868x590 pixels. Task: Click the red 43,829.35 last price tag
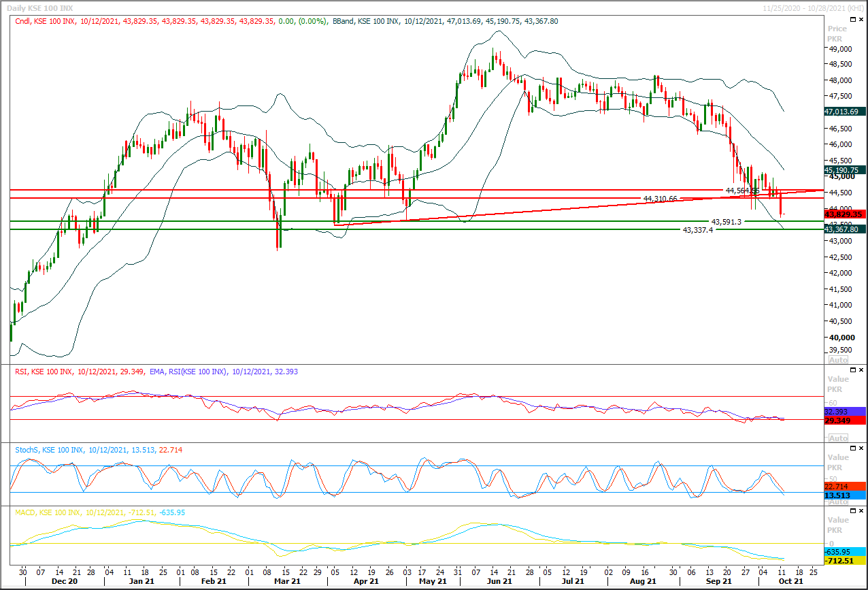coord(844,214)
